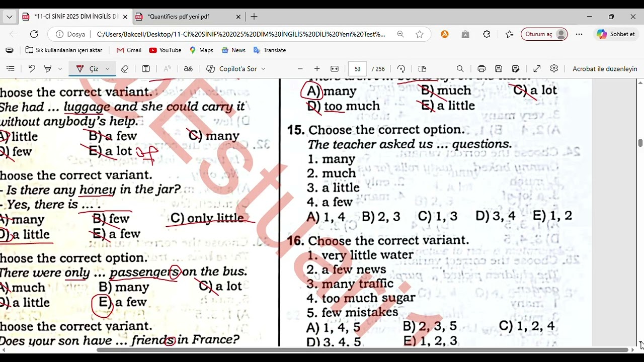Image resolution: width=644 pixels, height=362 pixels.
Task: Open the orange extension icon
Action: pos(445,34)
